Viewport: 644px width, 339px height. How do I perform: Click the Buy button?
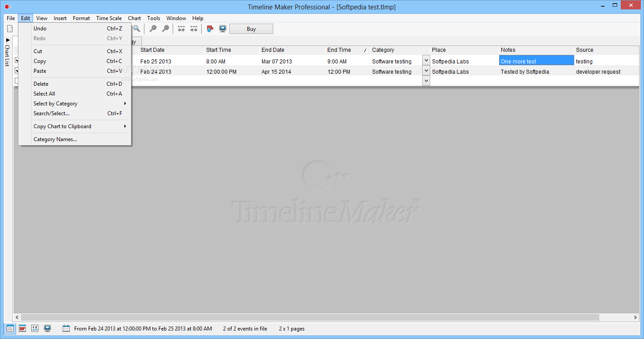(x=251, y=29)
